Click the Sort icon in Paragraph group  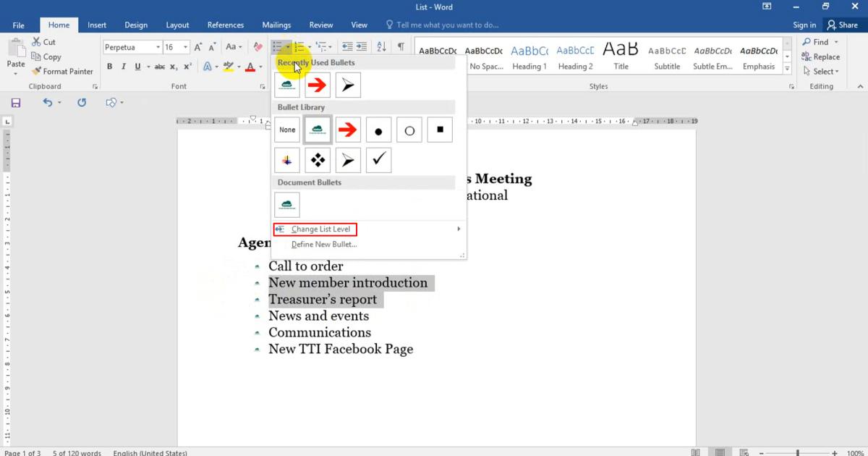click(382, 47)
